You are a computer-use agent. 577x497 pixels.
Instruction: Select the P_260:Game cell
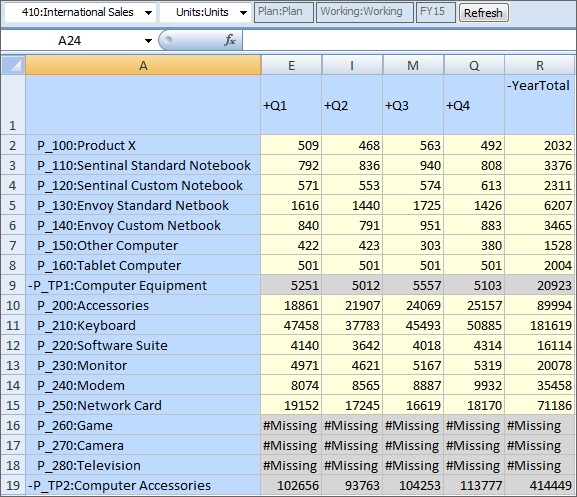point(143,425)
